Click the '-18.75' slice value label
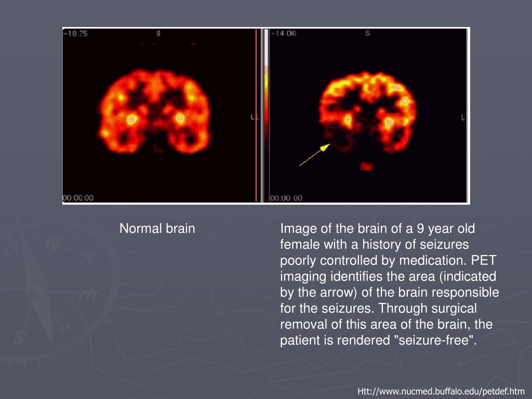Screen dimensions: 532x399 click(76, 33)
